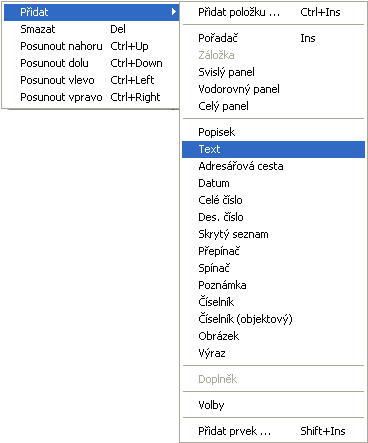This screenshot has width=368, height=443.
Task: Select Smazat from the context menu
Action: (x=91, y=29)
